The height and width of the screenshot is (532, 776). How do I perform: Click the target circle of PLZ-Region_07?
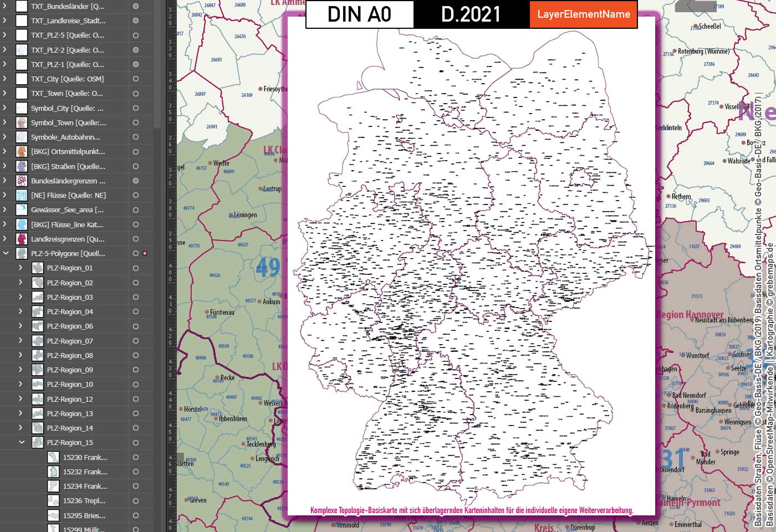(x=135, y=341)
